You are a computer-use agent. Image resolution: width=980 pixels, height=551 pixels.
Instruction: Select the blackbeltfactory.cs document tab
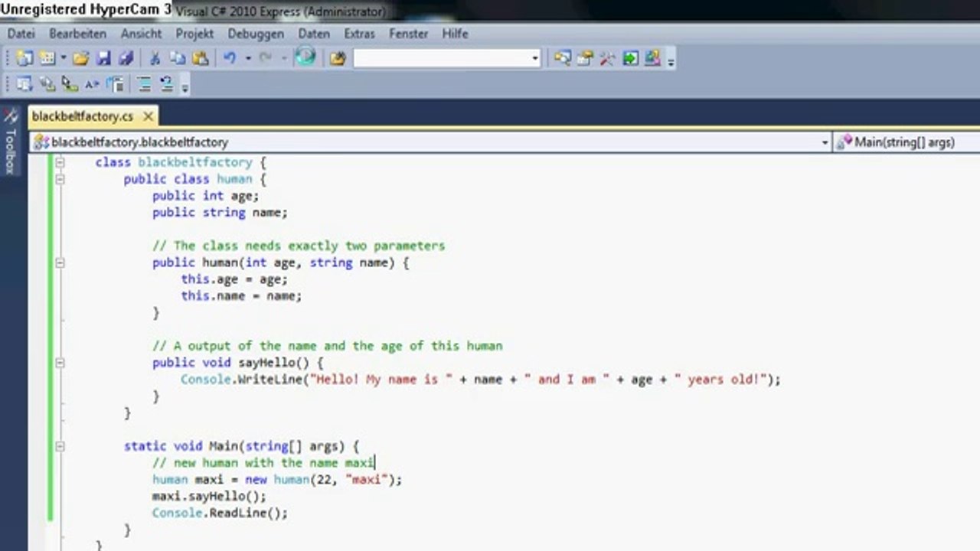click(83, 116)
